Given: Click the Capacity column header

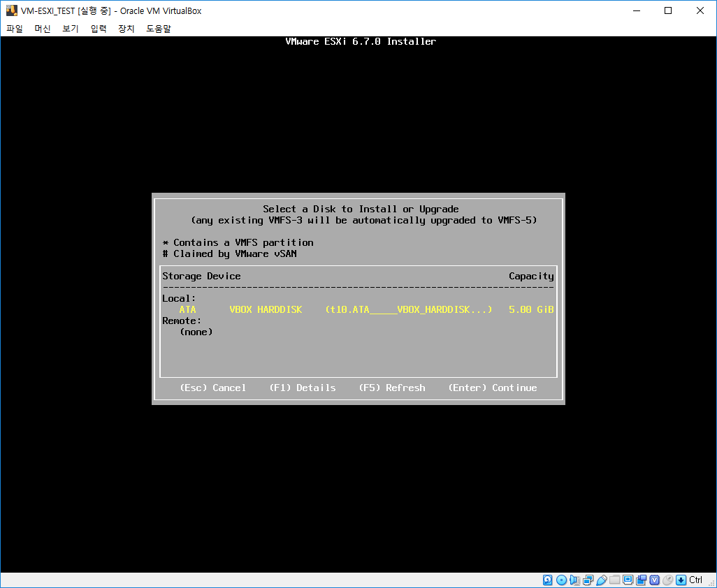Looking at the screenshot, I should pyautogui.click(x=531, y=276).
